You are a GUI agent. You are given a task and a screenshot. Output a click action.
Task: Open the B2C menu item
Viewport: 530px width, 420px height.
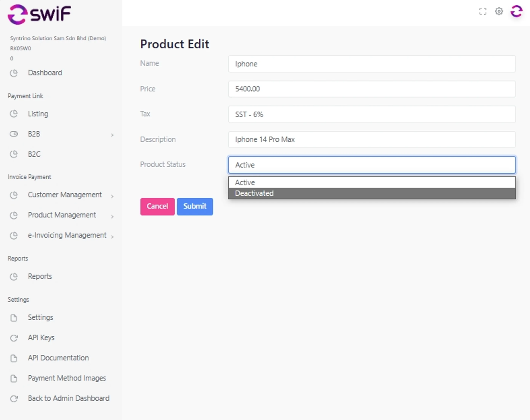pos(34,154)
